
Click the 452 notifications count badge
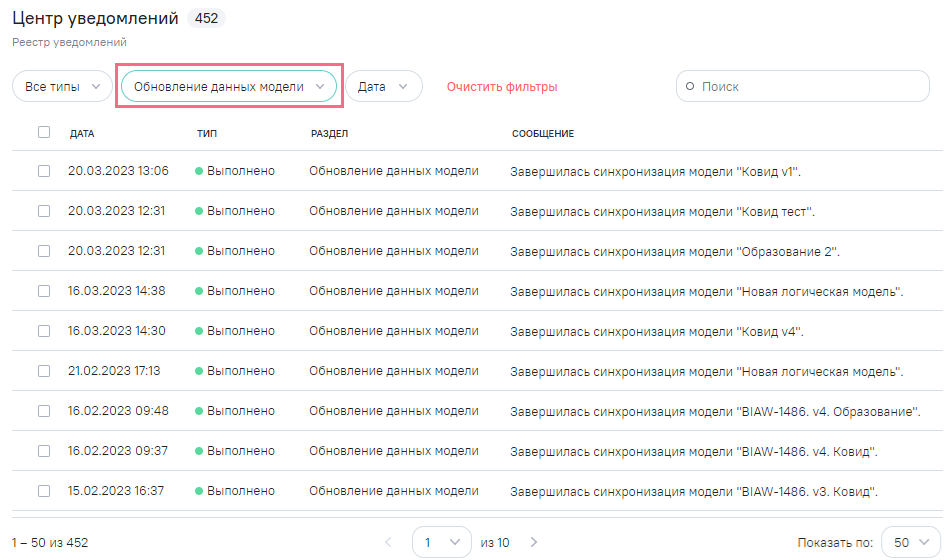click(206, 18)
